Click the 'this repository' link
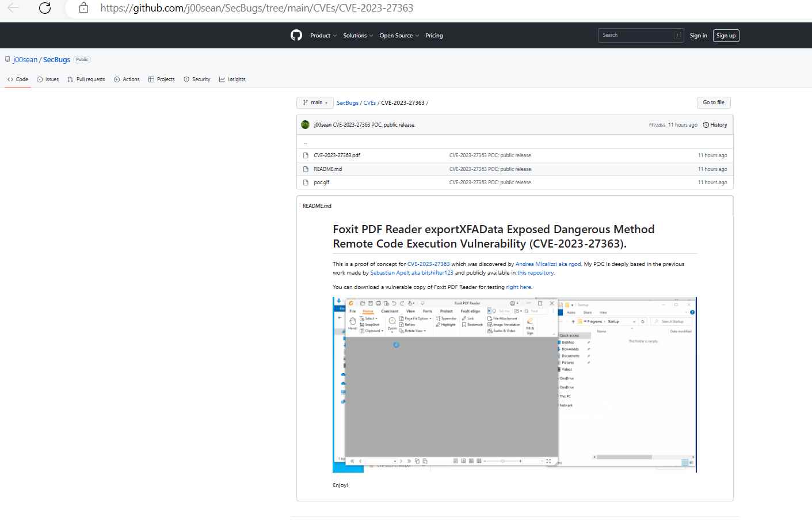812x521 pixels. 535,273
